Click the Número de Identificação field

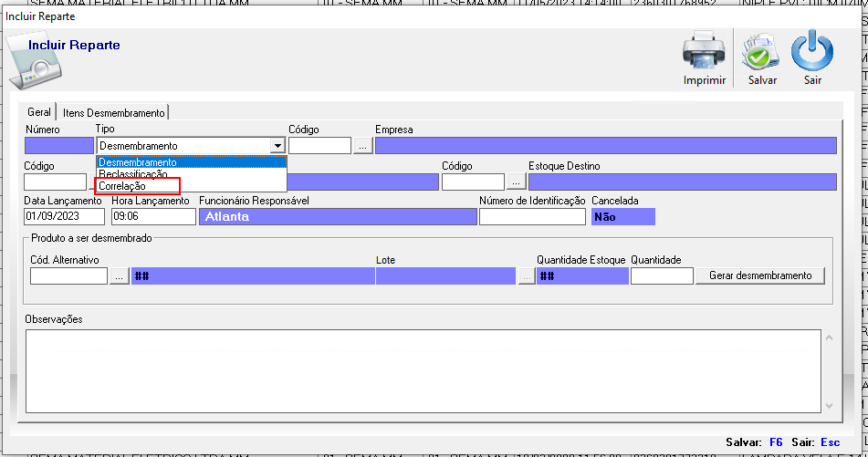pyautogui.click(x=532, y=216)
